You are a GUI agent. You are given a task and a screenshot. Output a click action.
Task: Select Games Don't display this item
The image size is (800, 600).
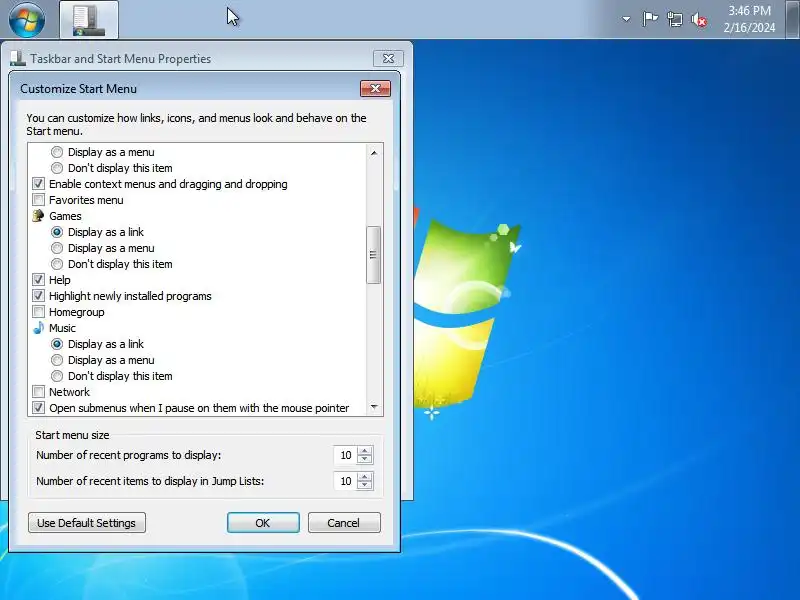[57, 264]
